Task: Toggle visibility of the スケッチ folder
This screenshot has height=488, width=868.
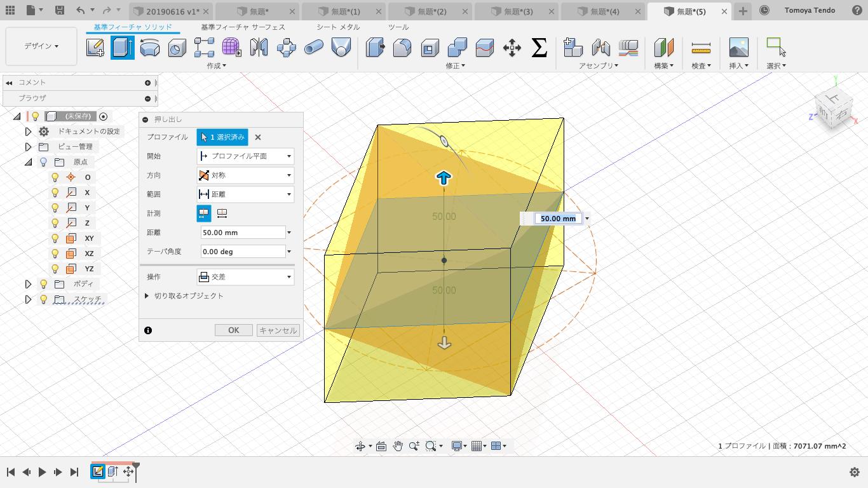Action: point(42,299)
